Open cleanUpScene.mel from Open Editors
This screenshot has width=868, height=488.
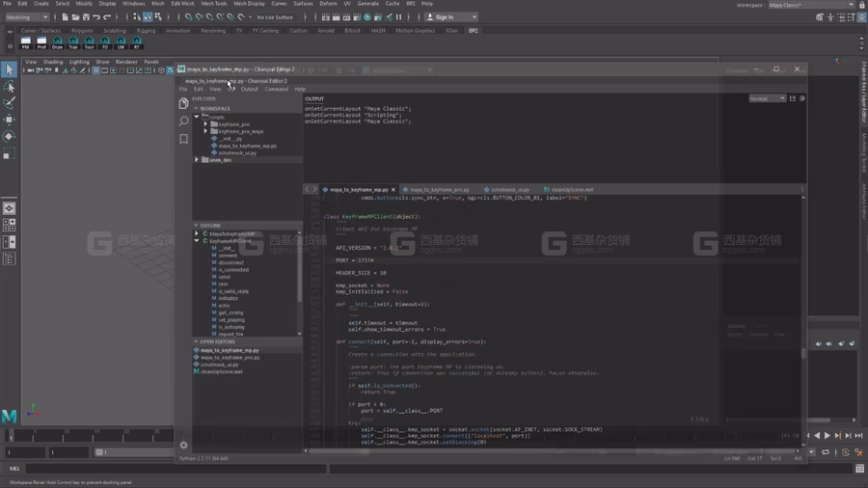pyautogui.click(x=222, y=372)
